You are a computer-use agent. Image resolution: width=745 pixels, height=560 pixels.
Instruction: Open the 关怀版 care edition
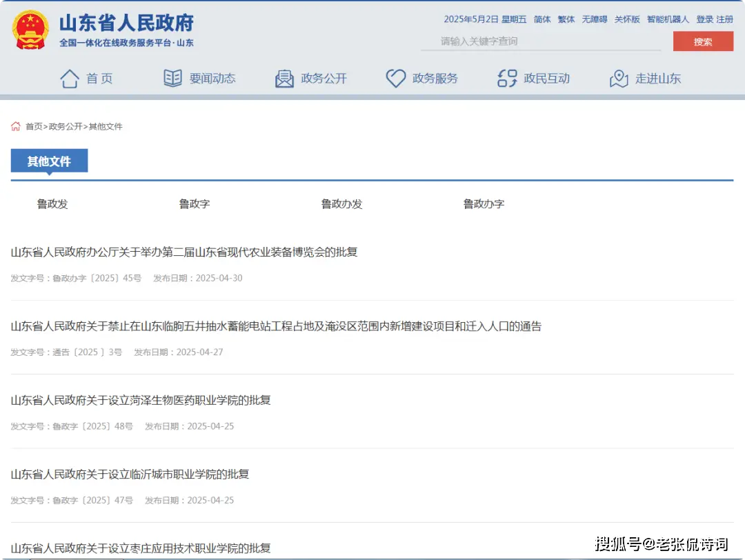click(x=627, y=19)
